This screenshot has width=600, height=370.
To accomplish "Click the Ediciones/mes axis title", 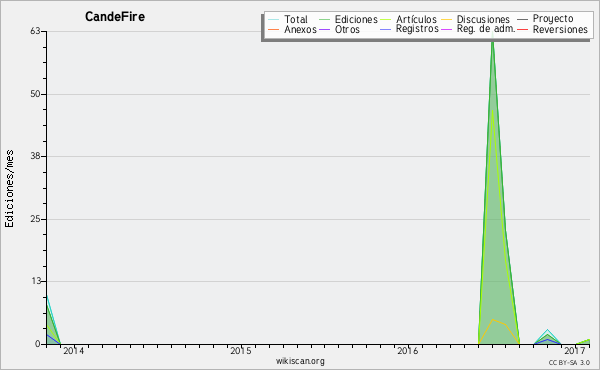I will [9, 189].
